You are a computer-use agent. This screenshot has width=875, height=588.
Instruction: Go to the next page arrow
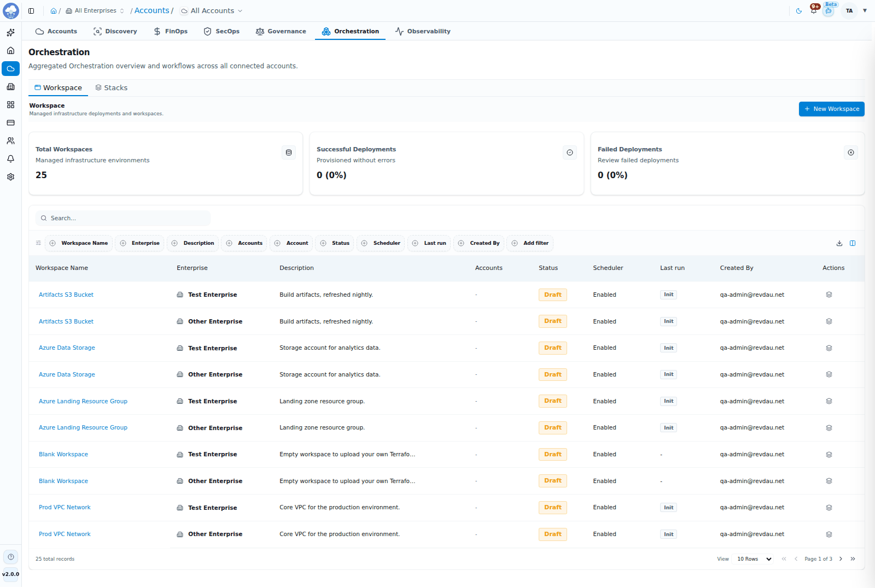coord(841,559)
